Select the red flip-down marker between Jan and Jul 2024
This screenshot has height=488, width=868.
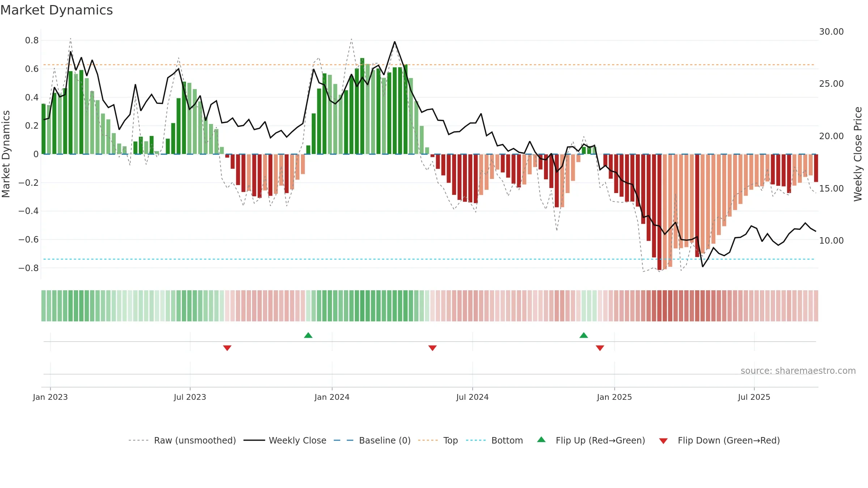click(433, 348)
